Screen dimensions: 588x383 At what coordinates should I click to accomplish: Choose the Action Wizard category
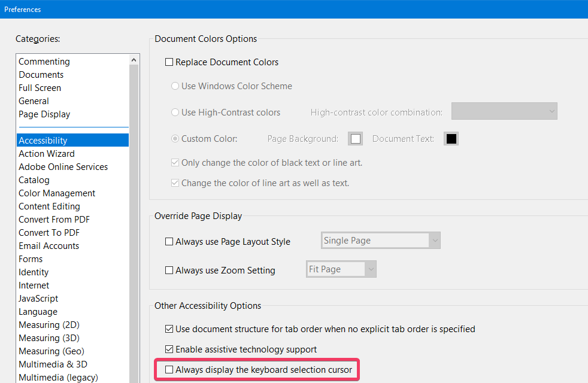click(x=47, y=154)
